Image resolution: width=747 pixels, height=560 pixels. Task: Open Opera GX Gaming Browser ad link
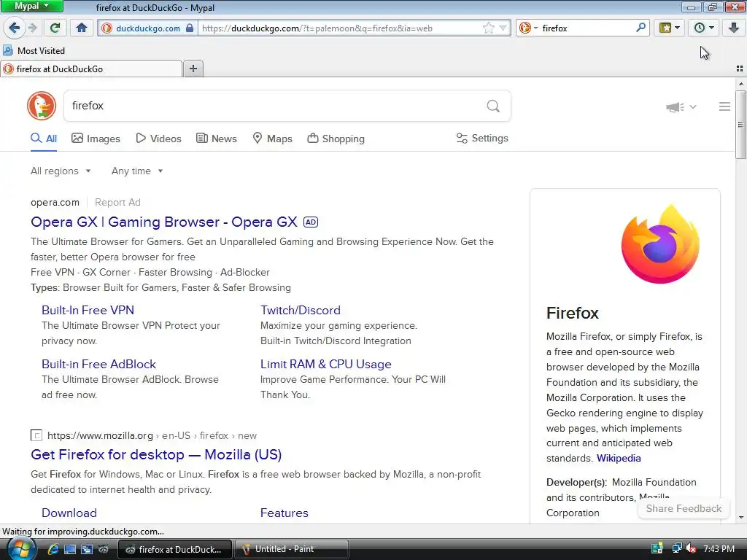[x=164, y=222]
